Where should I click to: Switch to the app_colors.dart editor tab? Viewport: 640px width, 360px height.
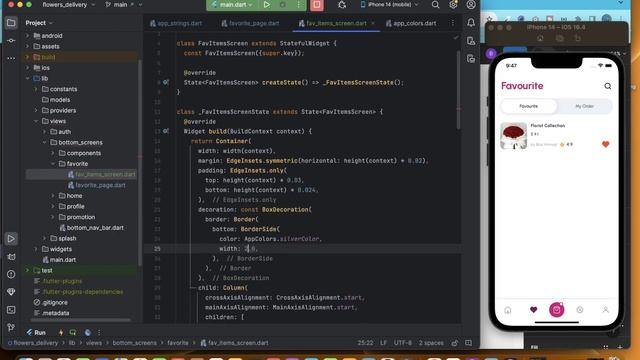pyautogui.click(x=411, y=23)
